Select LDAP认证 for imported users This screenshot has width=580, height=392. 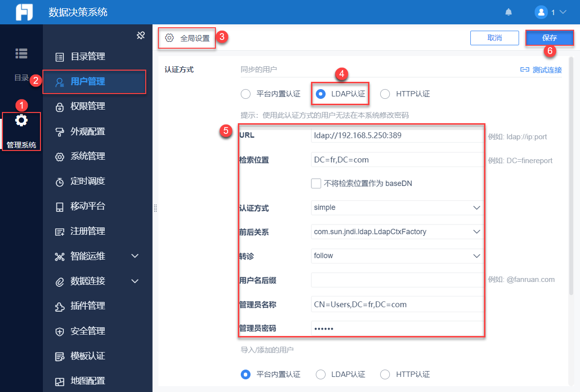(321, 374)
